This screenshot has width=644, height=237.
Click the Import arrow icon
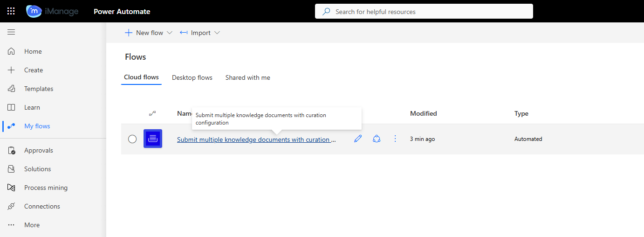pos(184,33)
